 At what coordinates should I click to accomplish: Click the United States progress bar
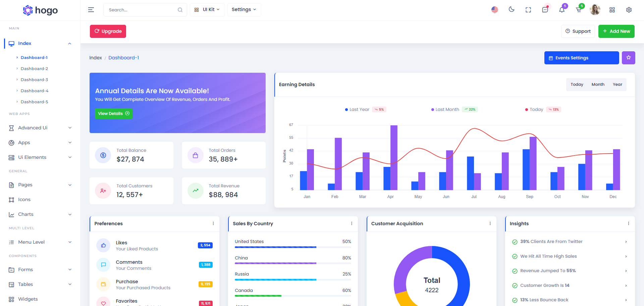click(293, 247)
